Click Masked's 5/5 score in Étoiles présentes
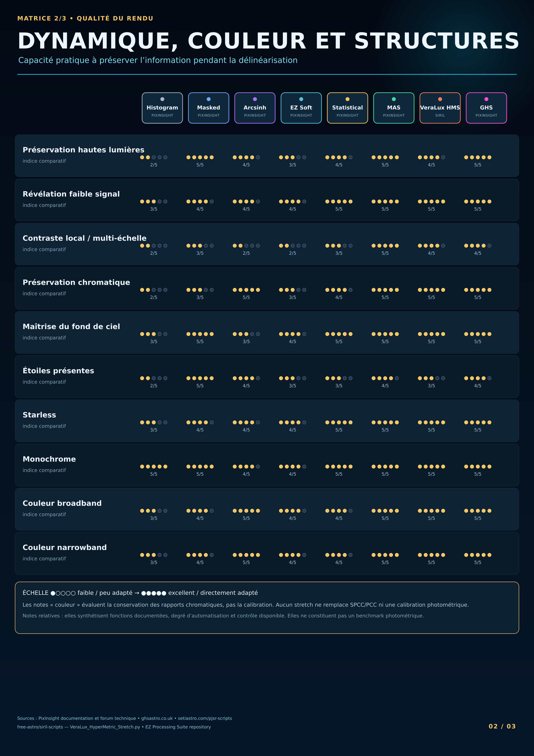This screenshot has height=756, width=534. pos(200,386)
